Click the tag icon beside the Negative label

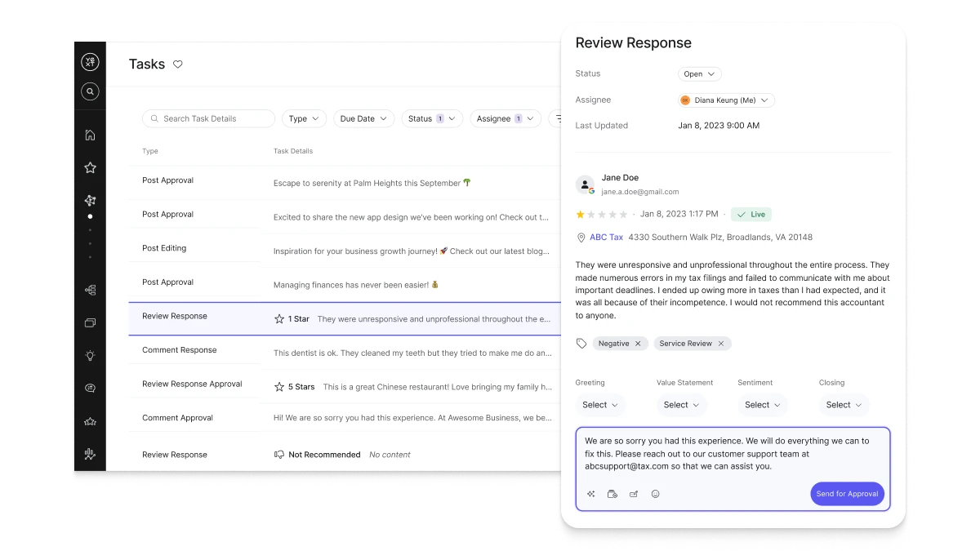click(x=581, y=344)
